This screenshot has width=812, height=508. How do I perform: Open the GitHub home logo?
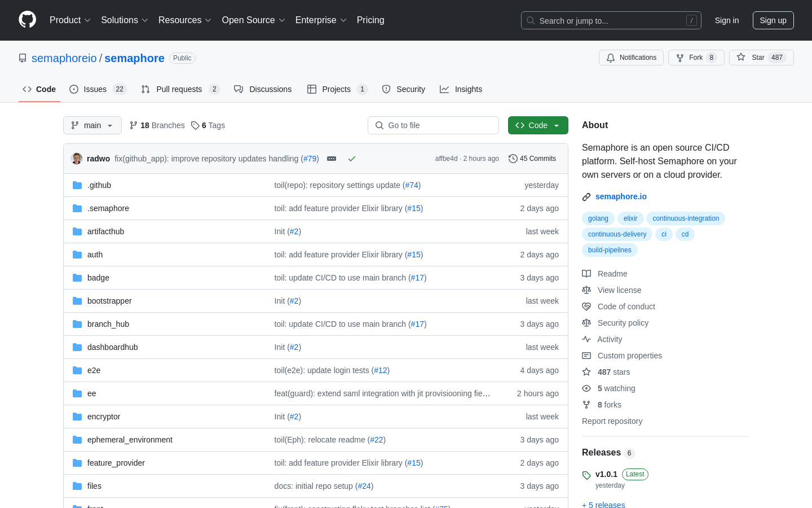click(x=27, y=20)
